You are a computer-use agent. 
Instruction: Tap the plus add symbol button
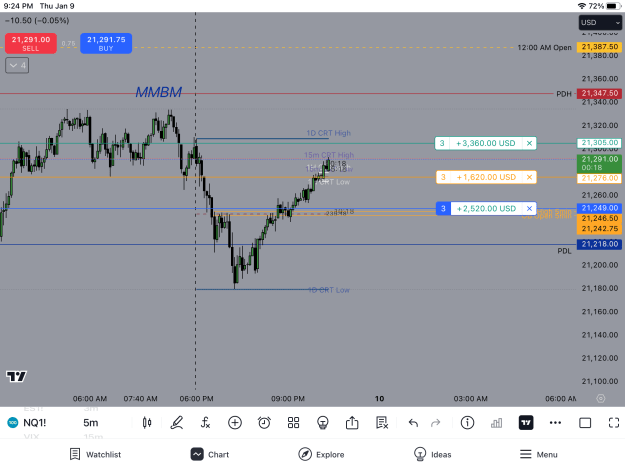235,423
